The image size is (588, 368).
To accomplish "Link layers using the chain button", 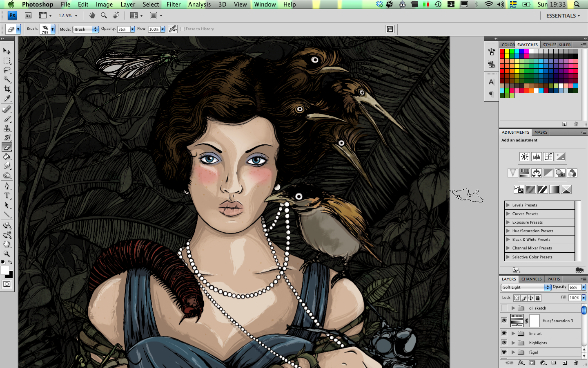I will tap(510, 363).
